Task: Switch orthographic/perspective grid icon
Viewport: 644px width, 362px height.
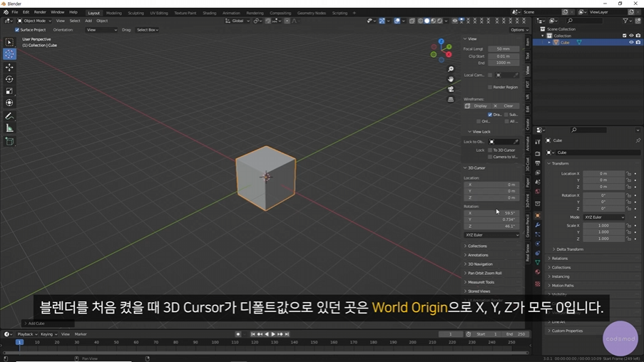Action: [x=451, y=99]
